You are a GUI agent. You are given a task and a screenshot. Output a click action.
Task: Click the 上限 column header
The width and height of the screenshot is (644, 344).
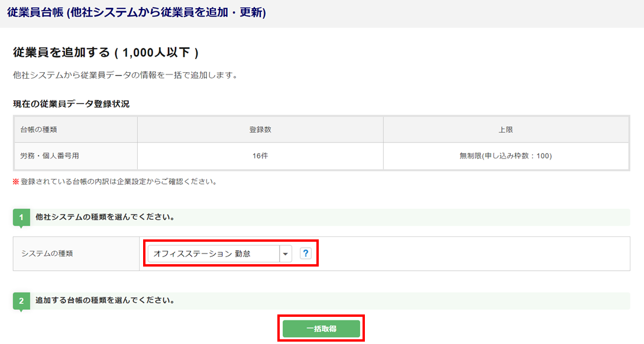[506, 129]
